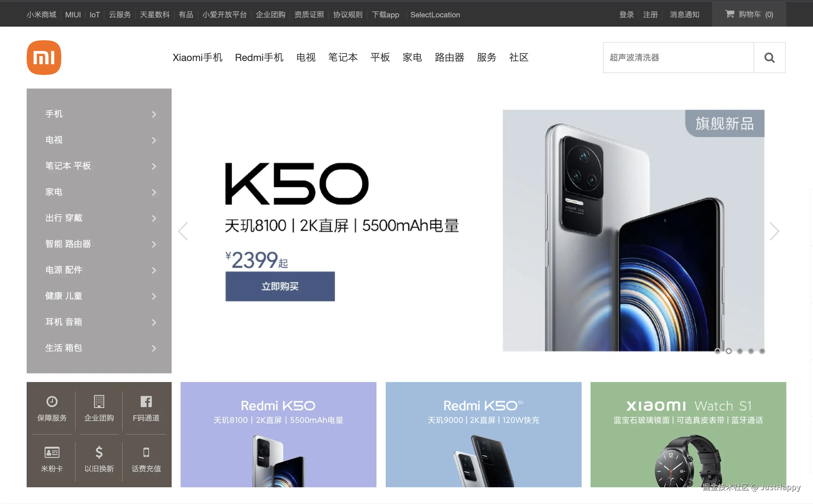
Task: Click the 登录 link
Action: (626, 15)
